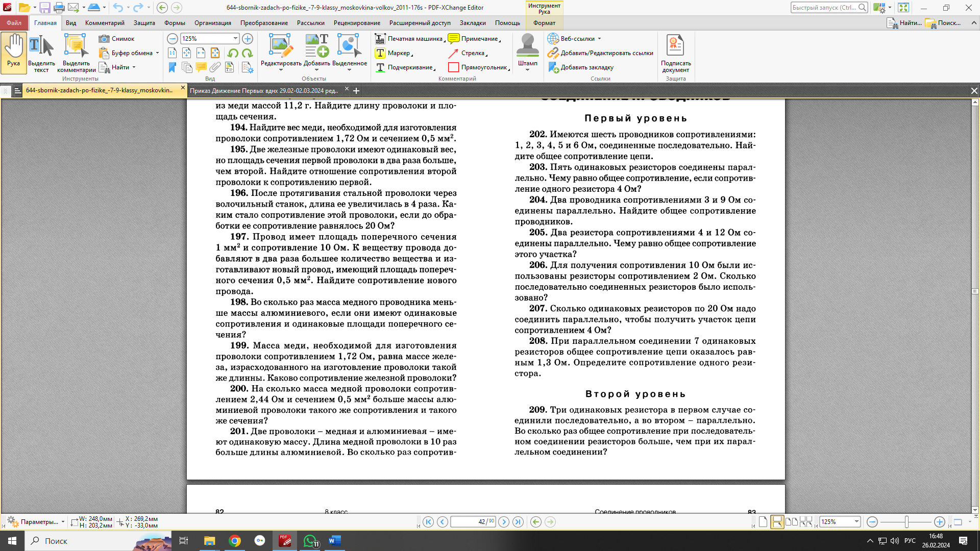Viewport: 980px width, 551px height.
Task: Set actual size 1:1 view
Action: click(173, 53)
